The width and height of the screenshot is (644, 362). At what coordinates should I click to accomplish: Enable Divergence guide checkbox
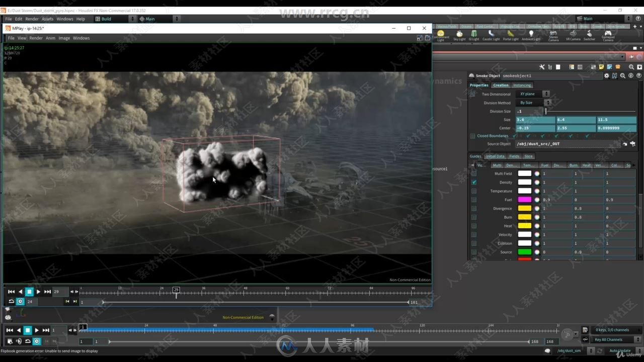point(473,208)
